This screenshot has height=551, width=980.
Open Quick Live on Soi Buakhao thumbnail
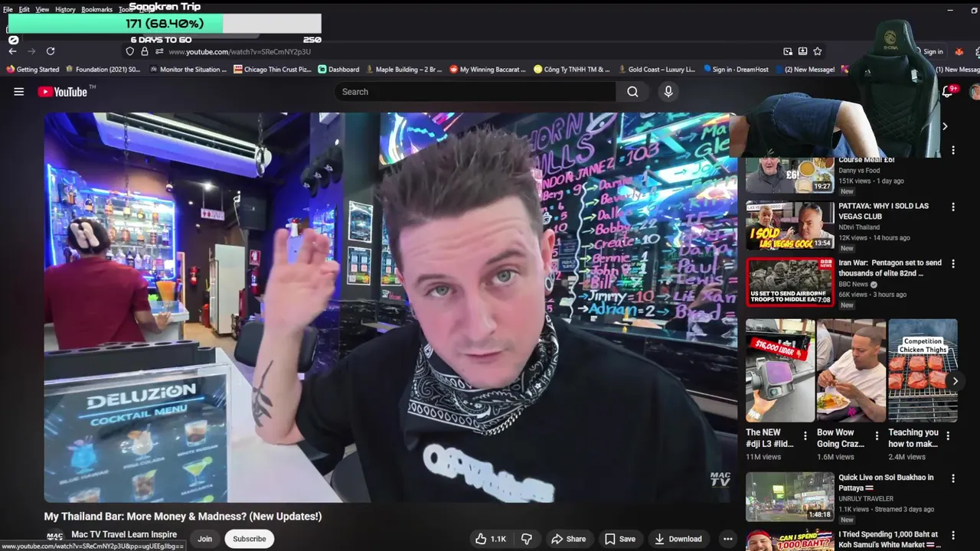790,497
